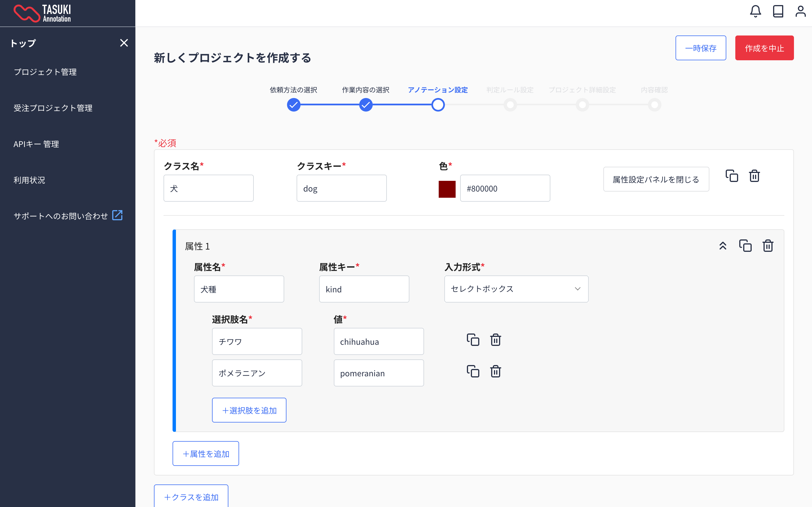
Task: Open the dark red color swatch
Action: (x=447, y=189)
